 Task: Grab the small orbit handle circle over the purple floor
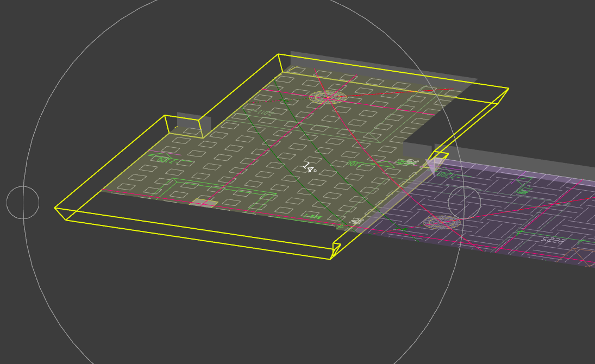(465, 203)
